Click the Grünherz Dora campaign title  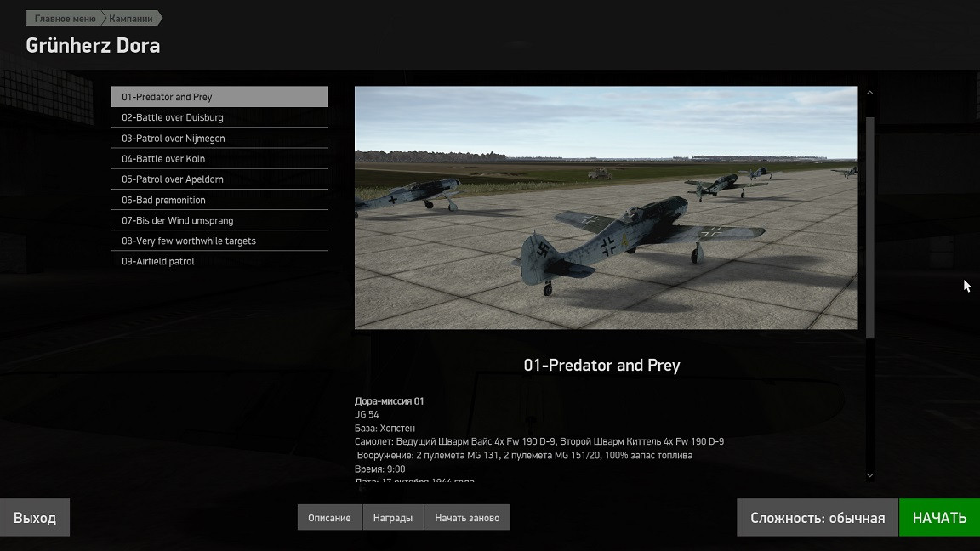tap(93, 46)
